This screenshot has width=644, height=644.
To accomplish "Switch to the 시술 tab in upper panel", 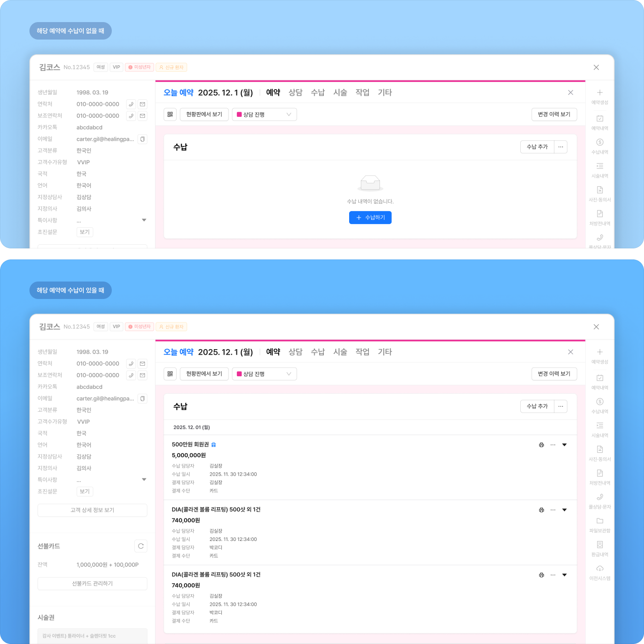I will tap(340, 92).
